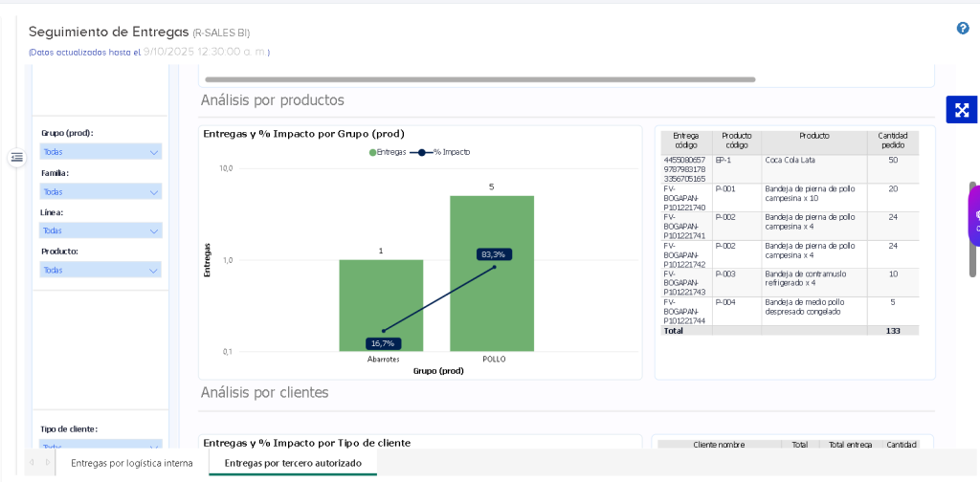The height and width of the screenshot is (482, 980).
Task: Open the help question mark icon
Action: [x=963, y=28]
